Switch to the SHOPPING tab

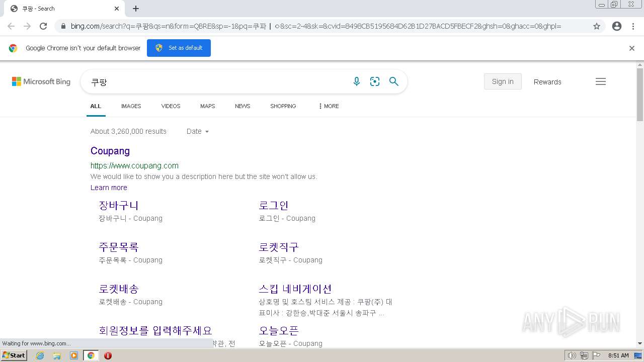[x=283, y=106]
